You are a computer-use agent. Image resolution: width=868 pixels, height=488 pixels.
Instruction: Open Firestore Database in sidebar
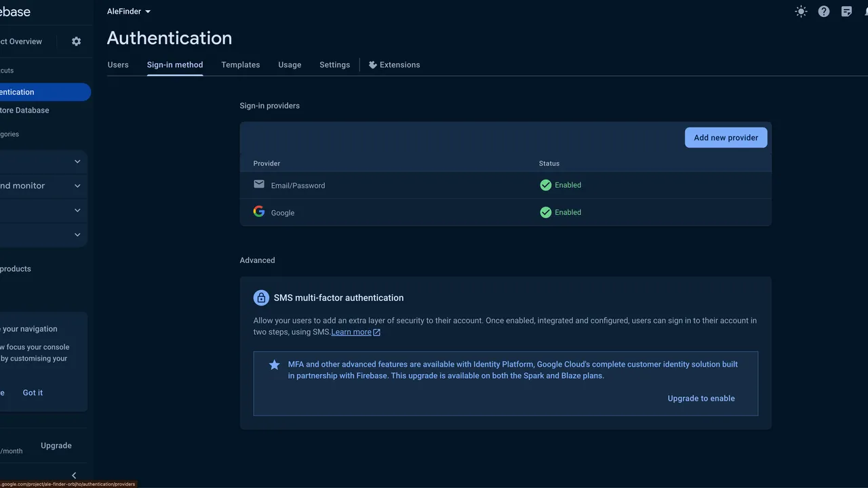click(24, 110)
